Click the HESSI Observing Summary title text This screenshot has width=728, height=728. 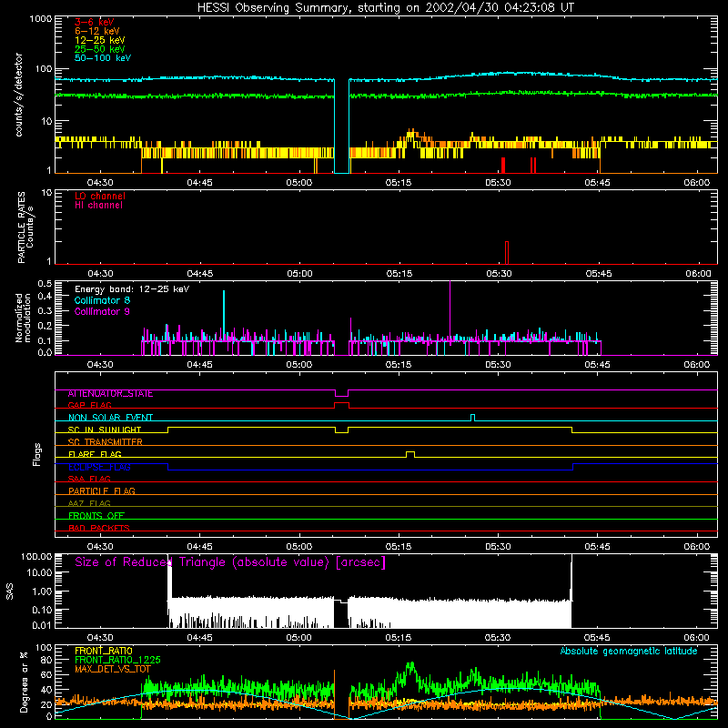click(x=386, y=8)
